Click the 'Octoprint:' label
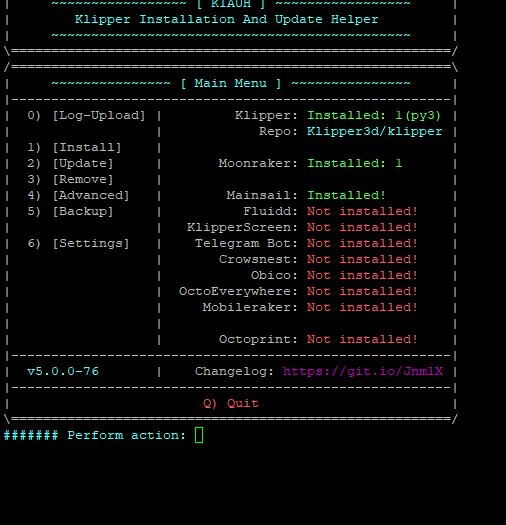506x525 pixels. coord(258,340)
